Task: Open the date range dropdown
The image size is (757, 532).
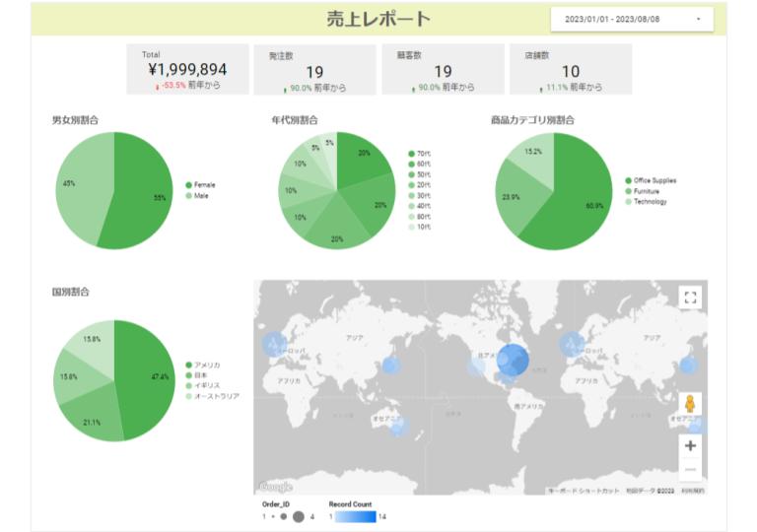Action: pos(632,19)
